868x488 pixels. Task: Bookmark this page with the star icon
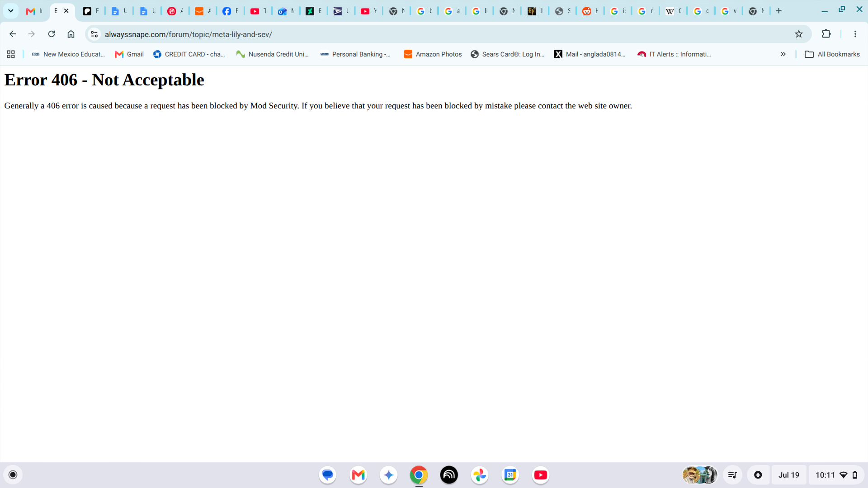799,34
